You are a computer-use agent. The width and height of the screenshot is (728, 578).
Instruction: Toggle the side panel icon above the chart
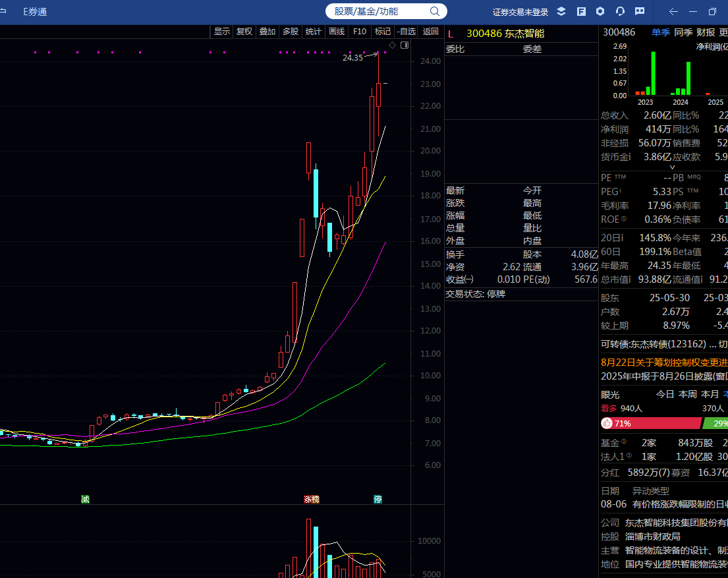pos(405,45)
